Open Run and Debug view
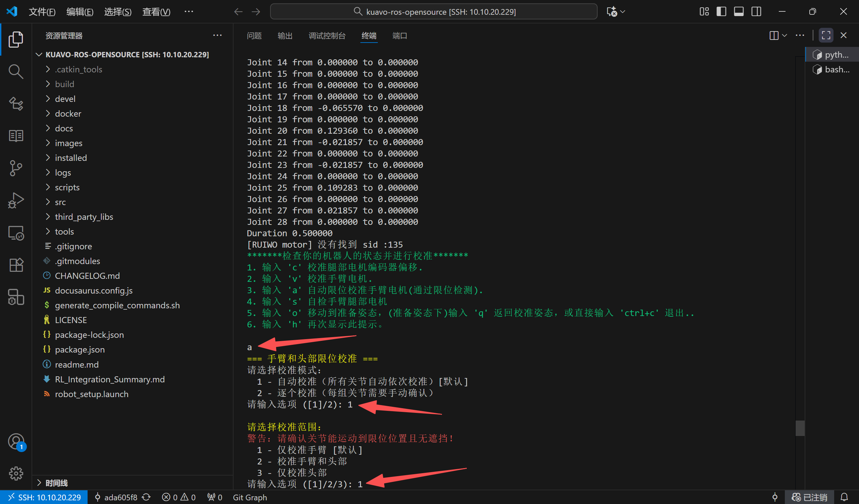Image resolution: width=859 pixels, height=504 pixels. [16, 200]
